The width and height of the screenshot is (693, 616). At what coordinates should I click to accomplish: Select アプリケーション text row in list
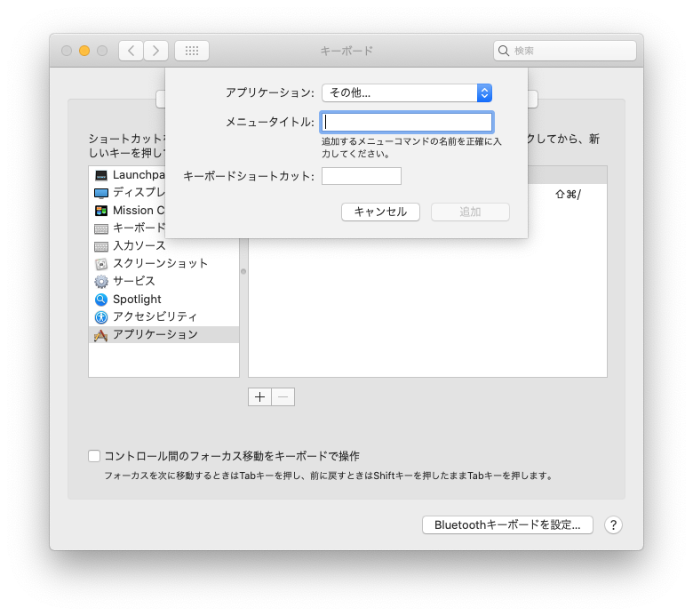coord(164,335)
